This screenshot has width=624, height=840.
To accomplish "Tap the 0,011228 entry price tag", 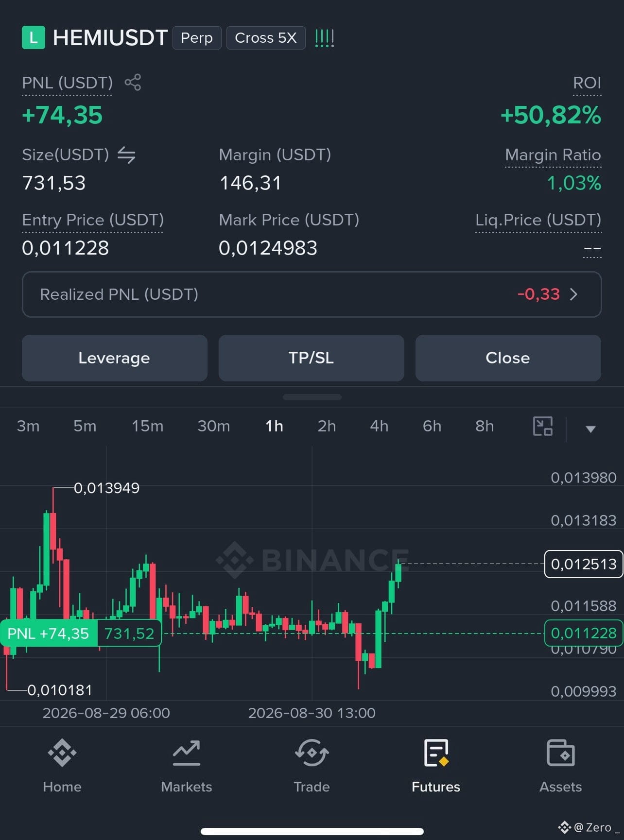I will pyautogui.click(x=584, y=633).
